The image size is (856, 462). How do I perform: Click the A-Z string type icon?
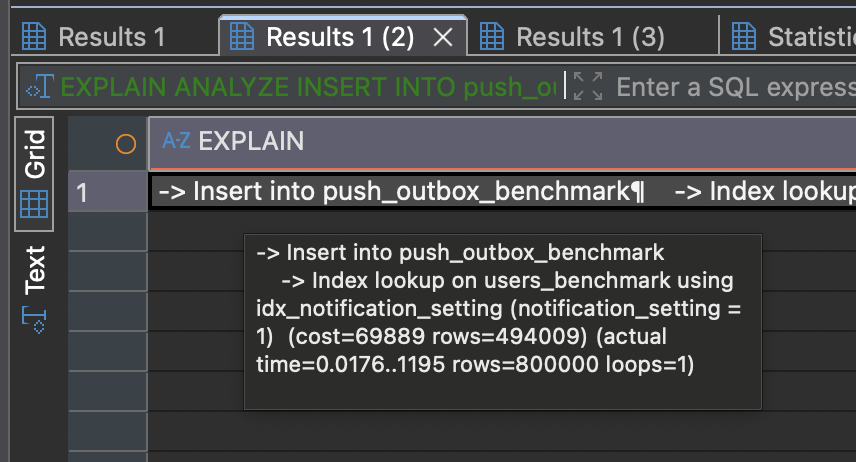click(x=176, y=142)
